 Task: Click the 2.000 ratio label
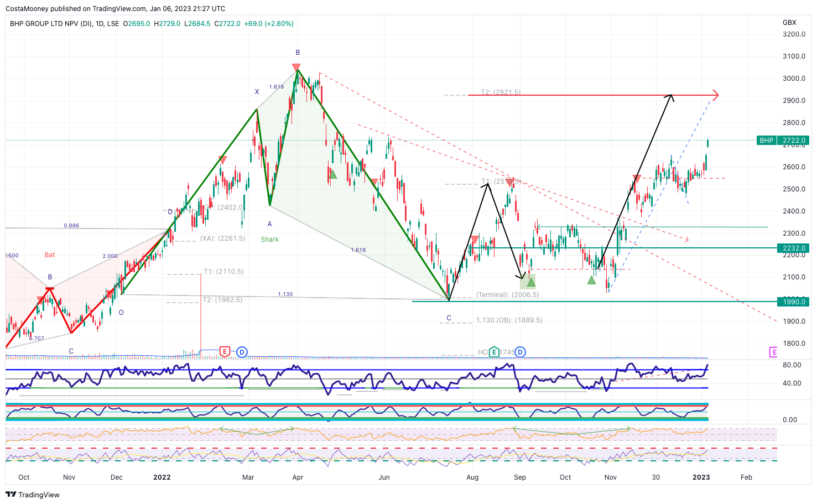pos(110,256)
